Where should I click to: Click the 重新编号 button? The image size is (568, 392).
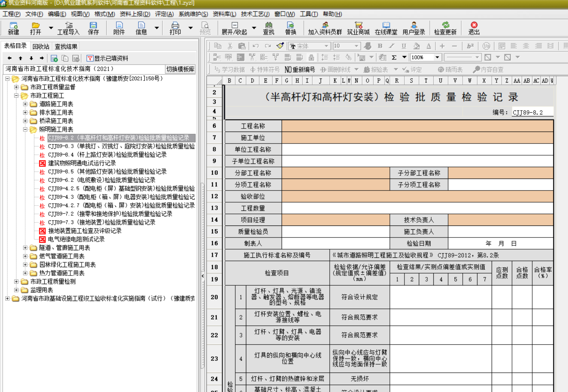tap(300, 70)
